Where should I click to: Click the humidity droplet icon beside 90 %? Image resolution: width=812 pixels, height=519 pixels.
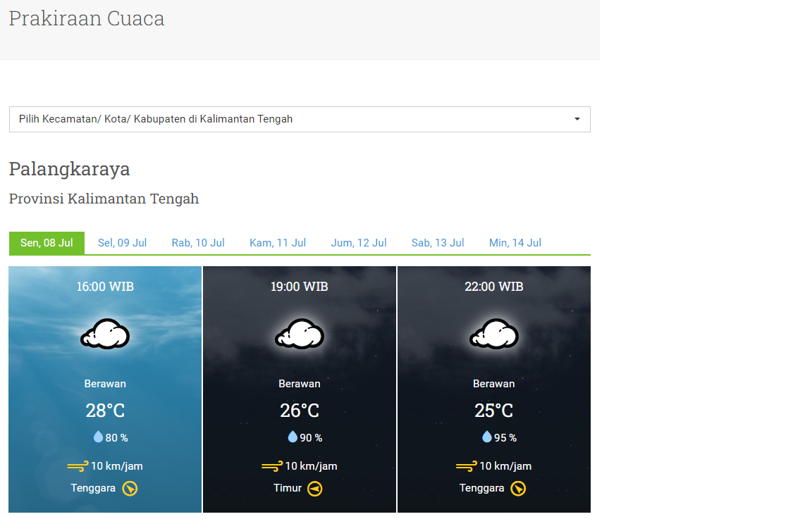click(x=293, y=437)
